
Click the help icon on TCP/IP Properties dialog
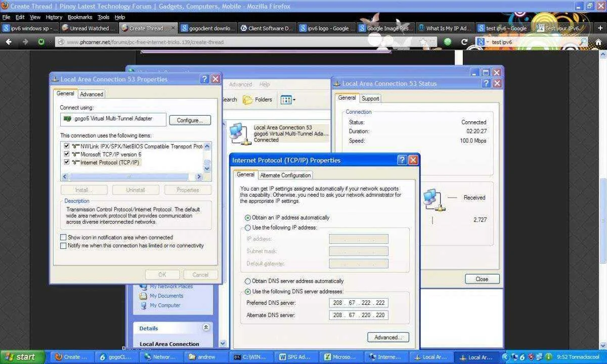tap(402, 160)
